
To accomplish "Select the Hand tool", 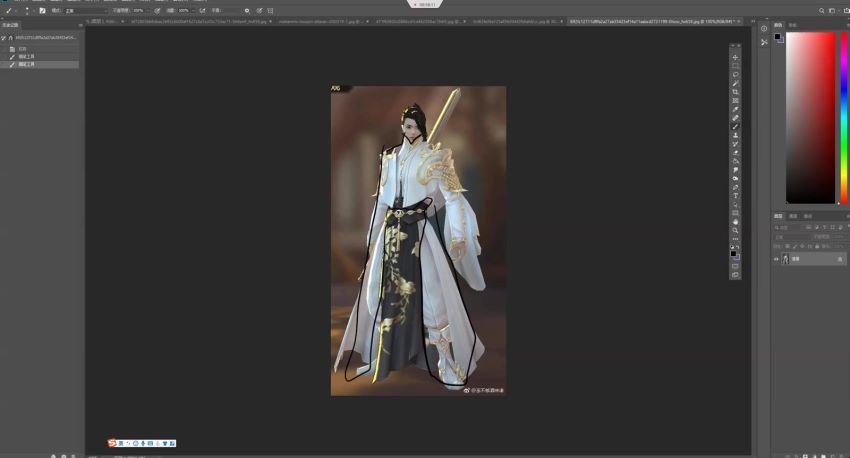I will click(x=735, y=222).
